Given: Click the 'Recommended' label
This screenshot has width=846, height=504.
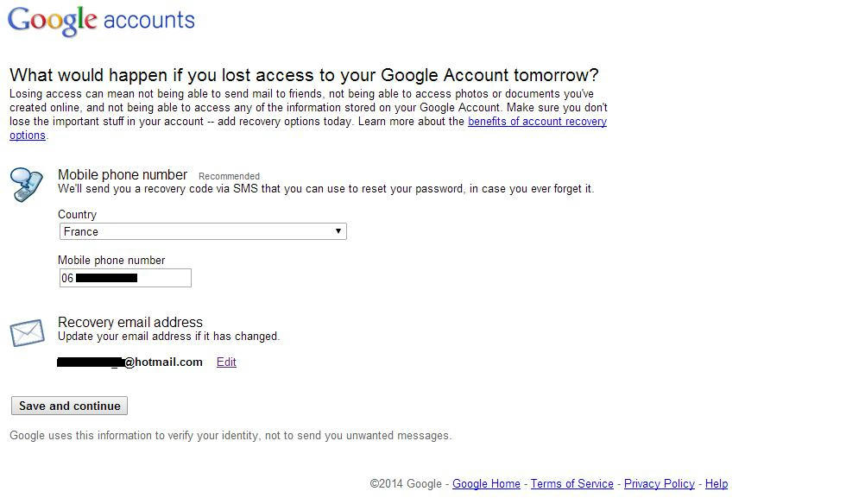Looking at the screenshot, I should coord(229,176).
